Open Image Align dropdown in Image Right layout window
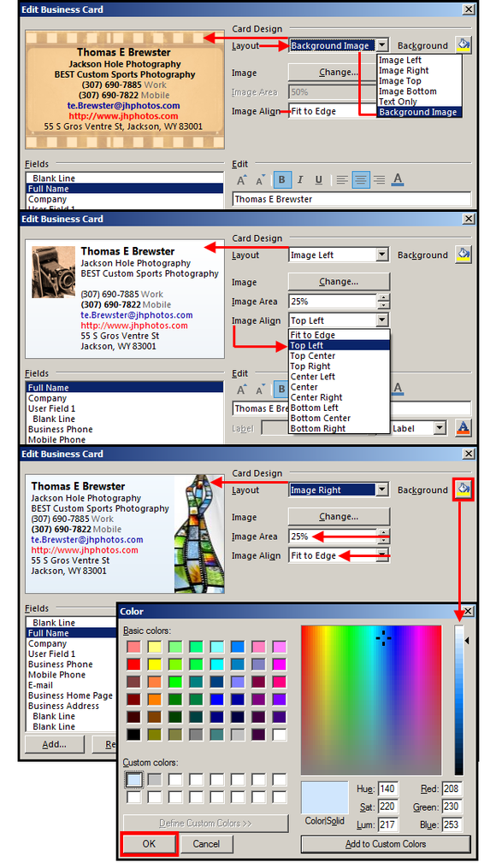 (x=382, y=555)
